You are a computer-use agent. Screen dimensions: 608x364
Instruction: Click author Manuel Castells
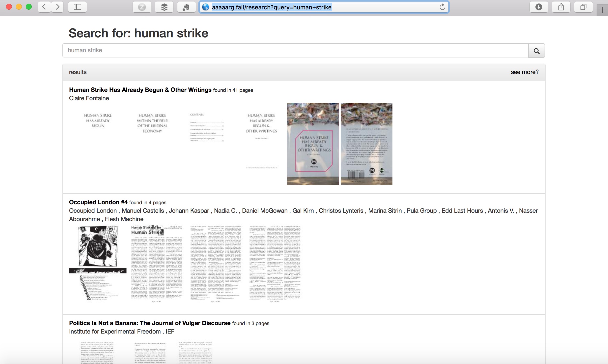tap(143, 211)
